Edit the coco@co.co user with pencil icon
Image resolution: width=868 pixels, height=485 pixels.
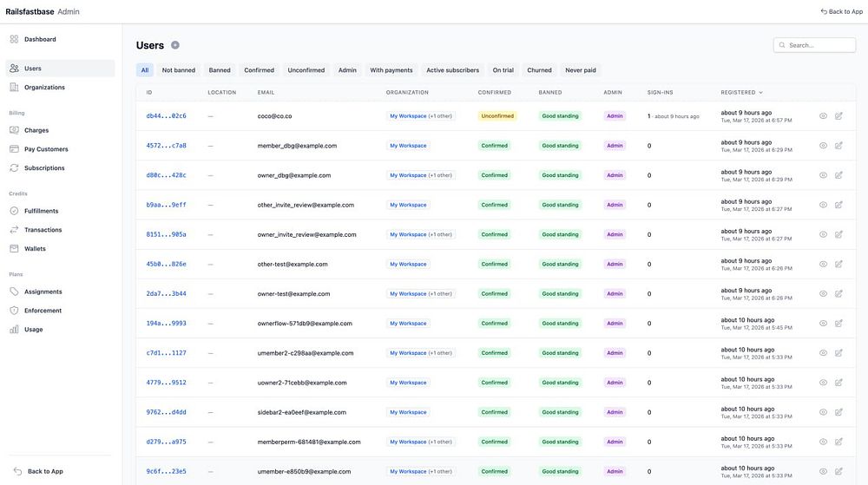(x=838, y=116)
